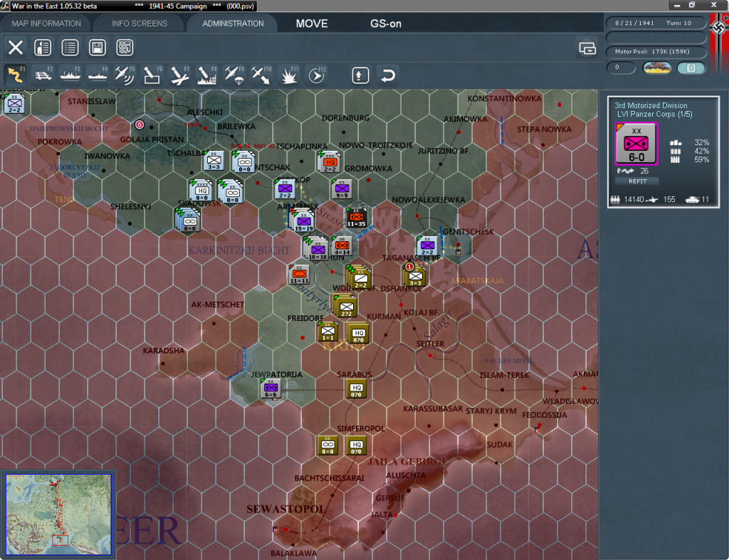The height and width of the screenshot is (560, 729).
Task: Select the 1=1 Soviet unit near Freidorf
Action: 327,332
